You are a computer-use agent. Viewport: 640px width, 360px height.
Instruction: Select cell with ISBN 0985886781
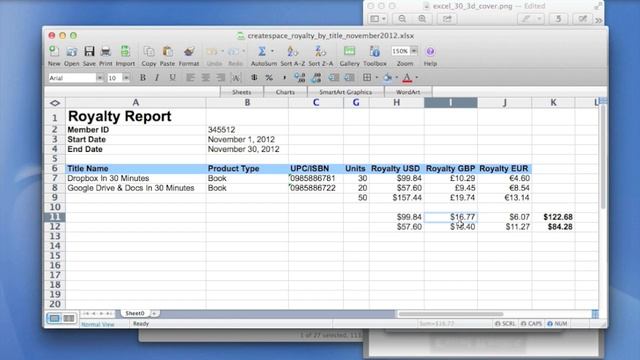click(316, 178)
